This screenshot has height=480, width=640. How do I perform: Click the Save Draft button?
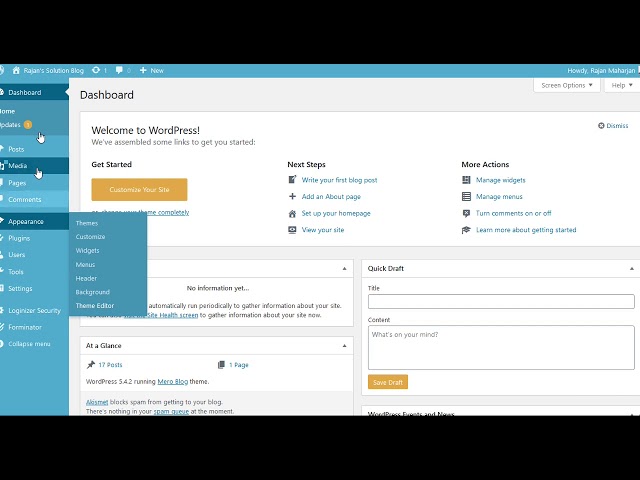(x=388, y=382)
